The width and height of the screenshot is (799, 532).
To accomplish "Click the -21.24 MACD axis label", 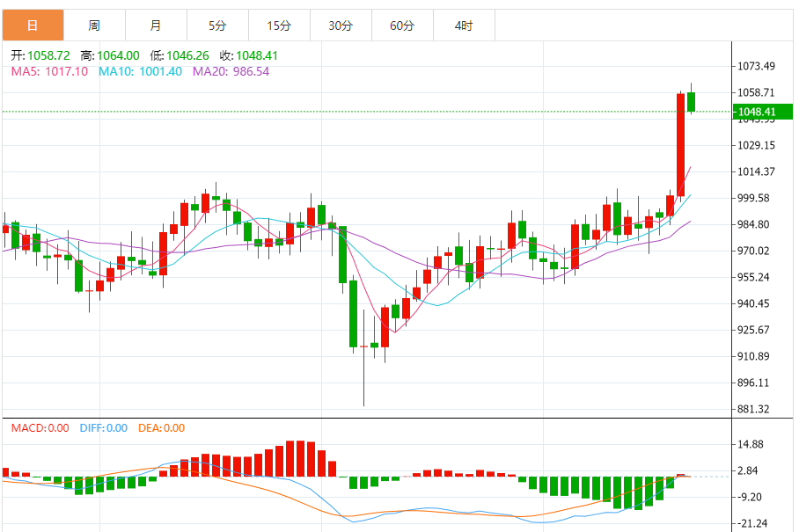I will pyautogui.click(x=751, y=523).
